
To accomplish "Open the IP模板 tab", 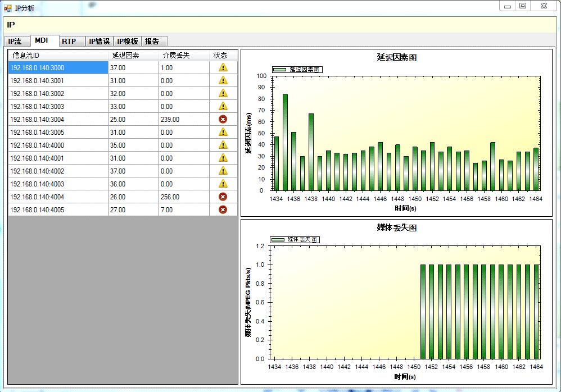I will click(128, 42).
